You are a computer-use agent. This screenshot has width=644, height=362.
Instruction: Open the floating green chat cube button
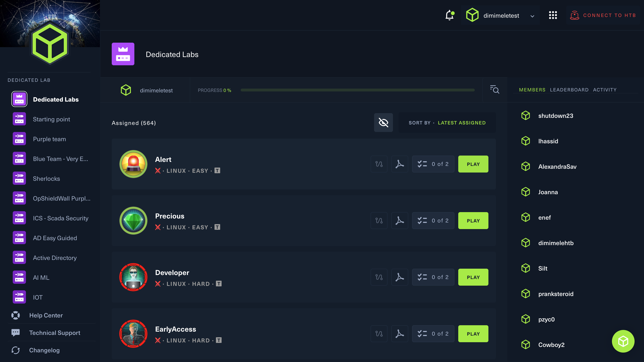[x=623, y=341]
